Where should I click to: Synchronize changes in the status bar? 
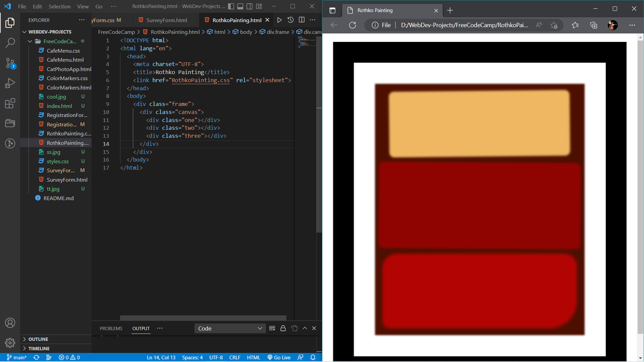click(36, 357)
